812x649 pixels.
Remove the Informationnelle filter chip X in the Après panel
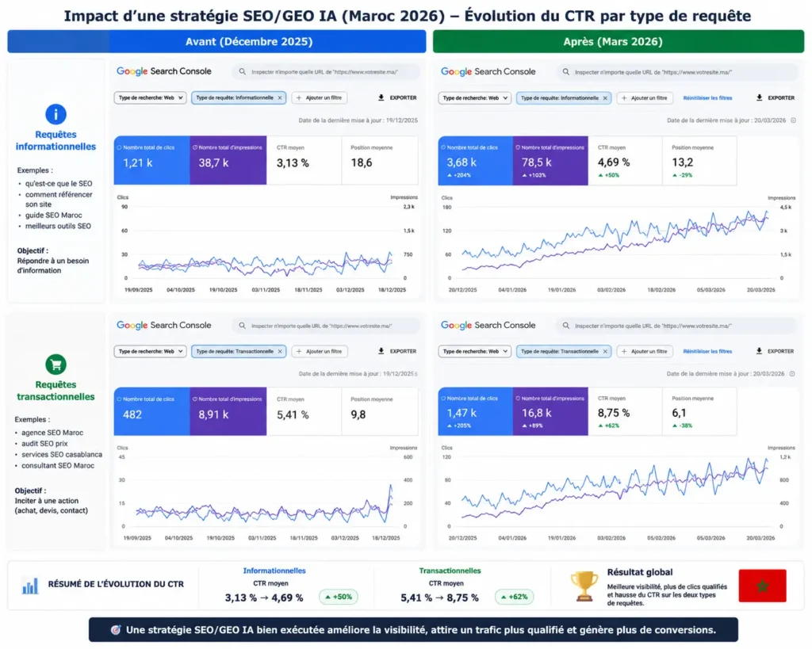(605, 97)
